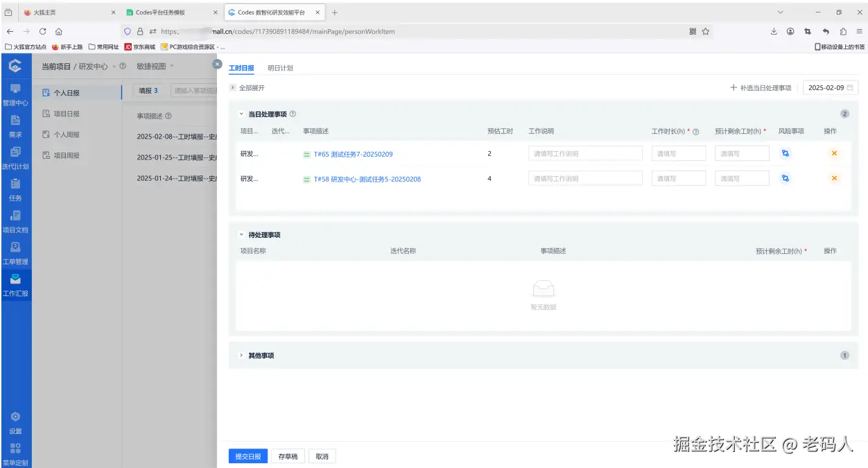Switch to the 火狐主页 browser tab

pyautogui.click(x=69, y=12)
